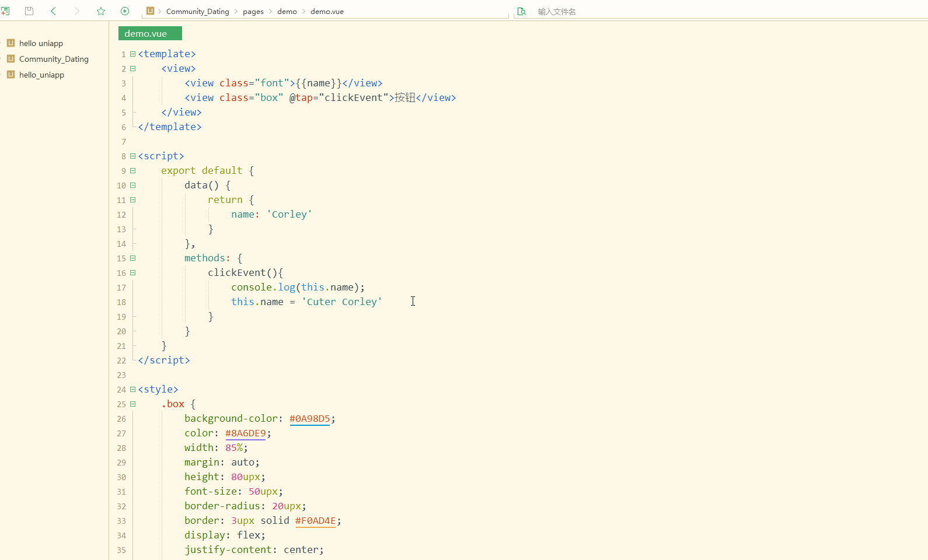Click the 20upx border-radius value
928x560 pixels.
287,506
